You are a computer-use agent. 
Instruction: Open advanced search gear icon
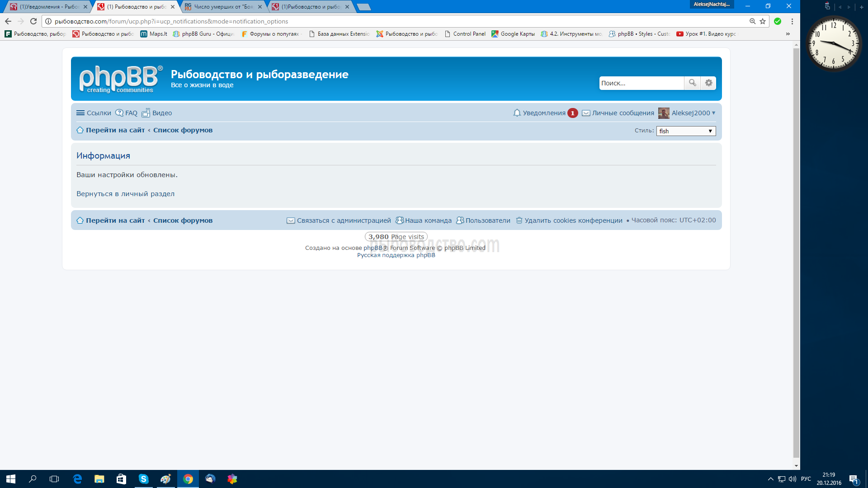[708, 83]
